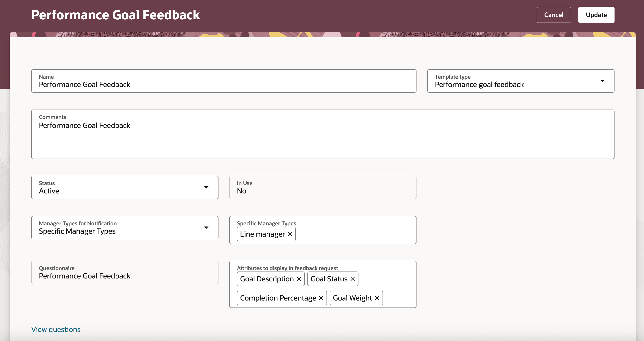
Task: Edit the Name field
Action: click(x=150, y=84)
